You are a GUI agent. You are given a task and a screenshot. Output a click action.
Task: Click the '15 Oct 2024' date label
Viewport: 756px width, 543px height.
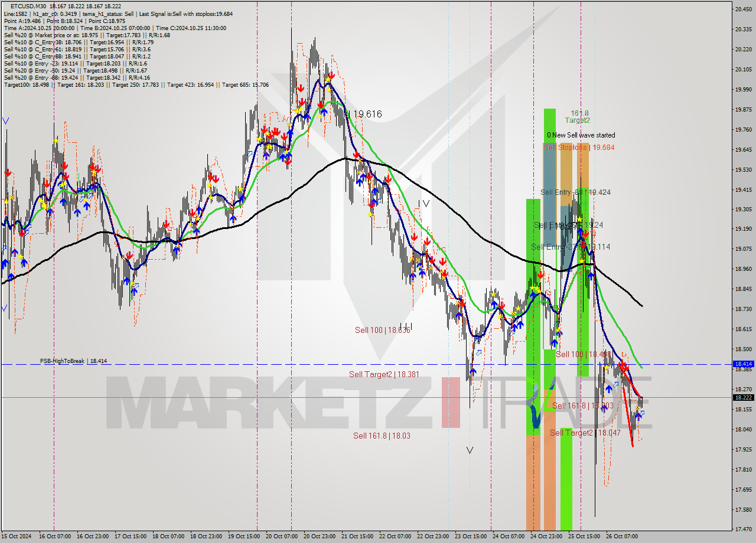tap(16, 537)
